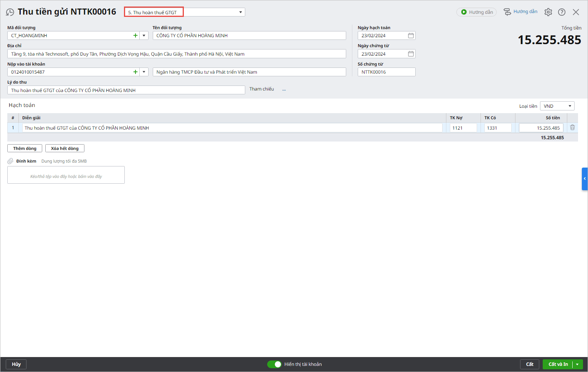
Task: Add new bank account with plus icon
Action: click(x=135, y=72)
